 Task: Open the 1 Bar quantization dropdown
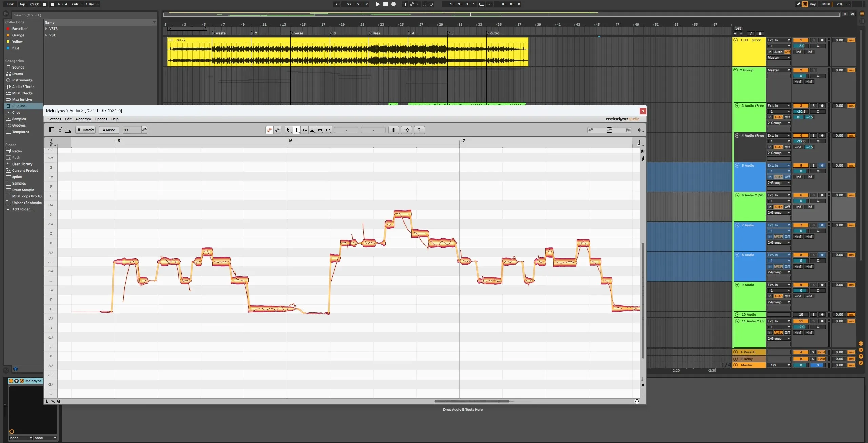(92, 4)
